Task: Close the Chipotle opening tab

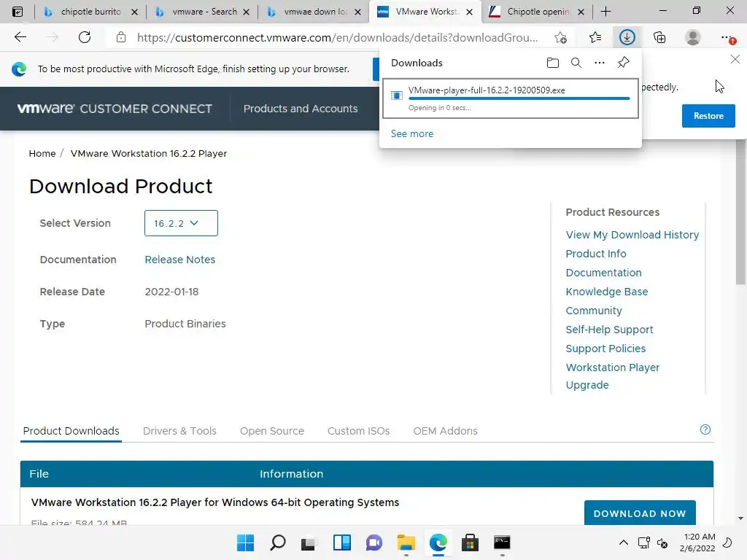Action: pyautogui.click(x=581, y=12)
